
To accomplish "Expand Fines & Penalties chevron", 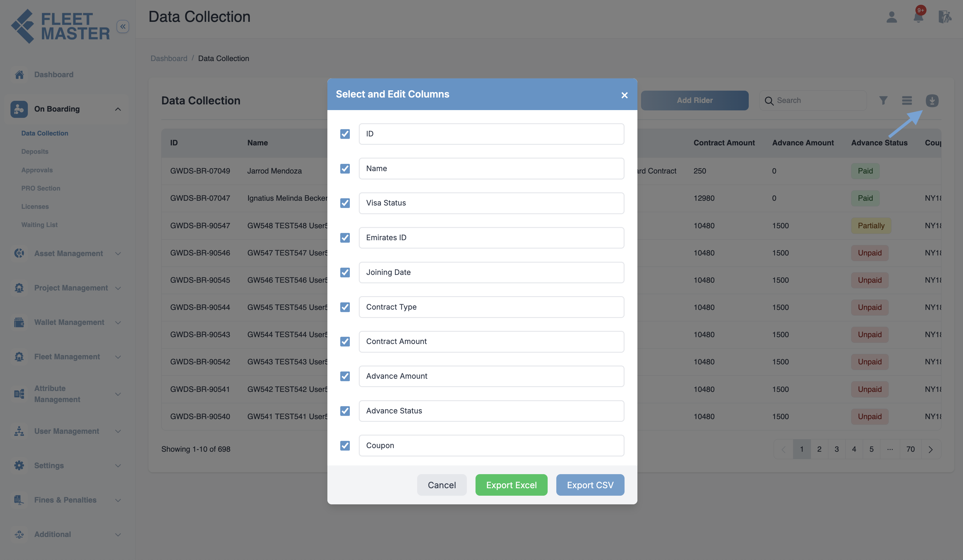I will [118, 500].
